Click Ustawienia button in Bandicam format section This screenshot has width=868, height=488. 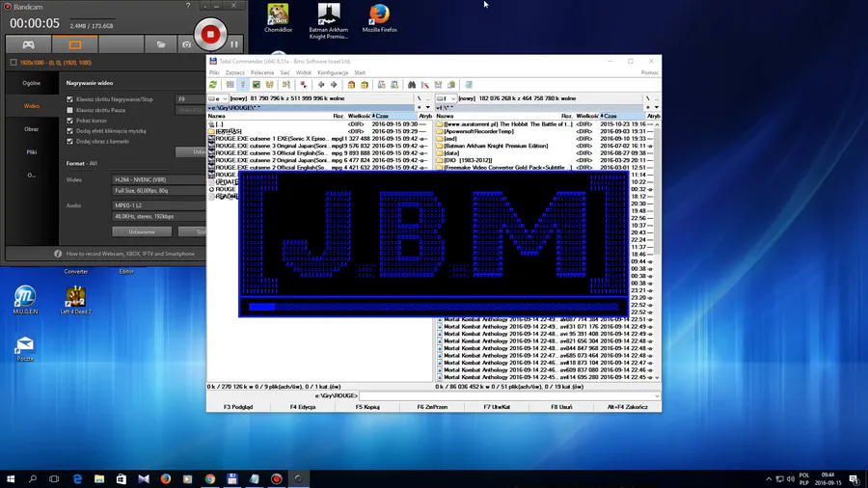(x=142, y=231)
